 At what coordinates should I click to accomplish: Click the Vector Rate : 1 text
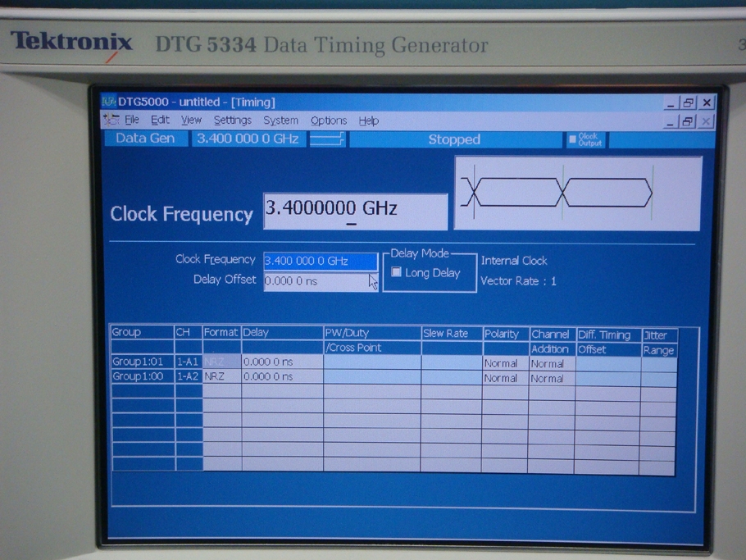point(518,281)
